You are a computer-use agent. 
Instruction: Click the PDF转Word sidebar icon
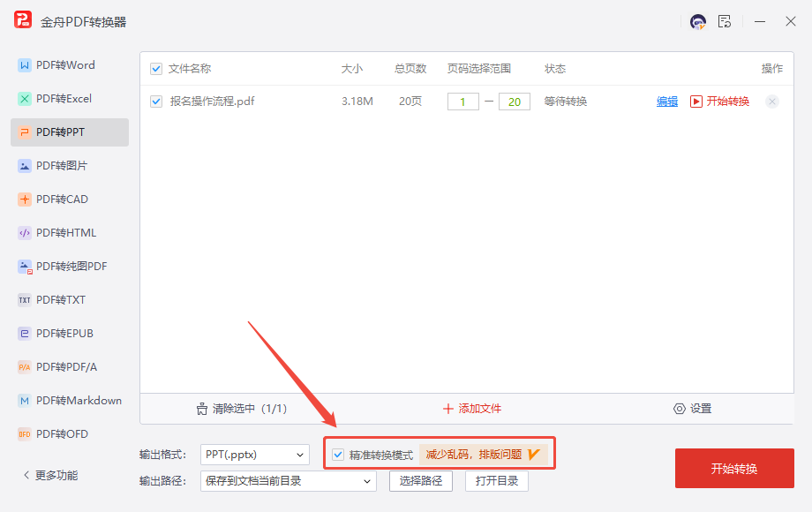(25, 65)
